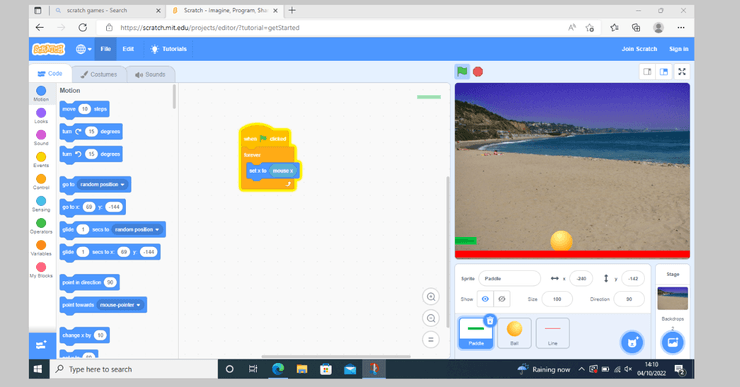Add this page to browser favorites
This screenshot has height=387, width=740.
click(589, 27)
